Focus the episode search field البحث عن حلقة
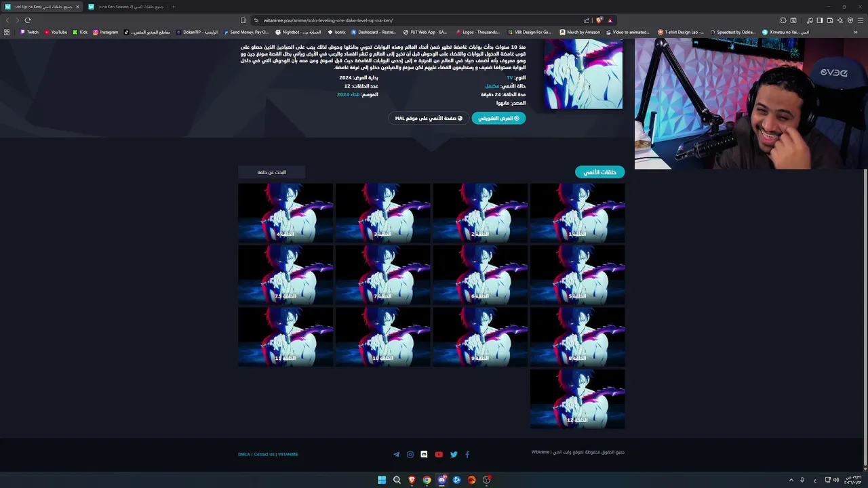The width and height of the screenshot is (868, 488). (272, 172)
